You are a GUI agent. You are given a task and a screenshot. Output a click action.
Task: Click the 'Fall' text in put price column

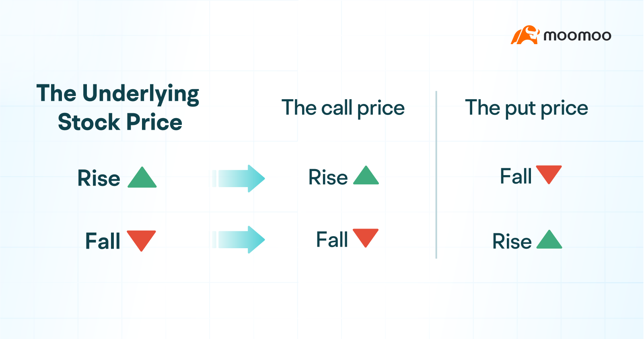click(x=516, y=176)
